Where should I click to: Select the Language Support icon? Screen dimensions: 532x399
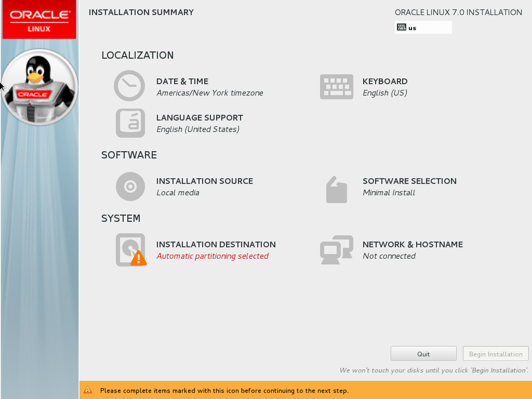click(130, 123)
